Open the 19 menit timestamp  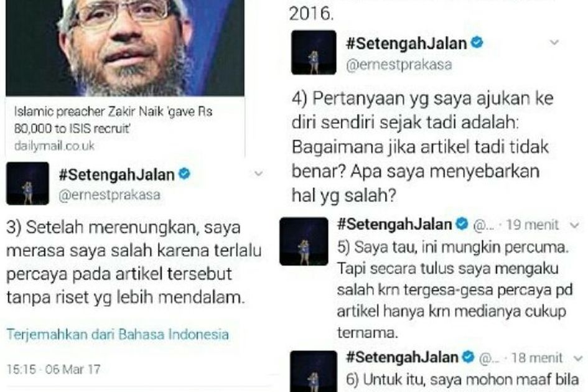click(x=532, y=225)
